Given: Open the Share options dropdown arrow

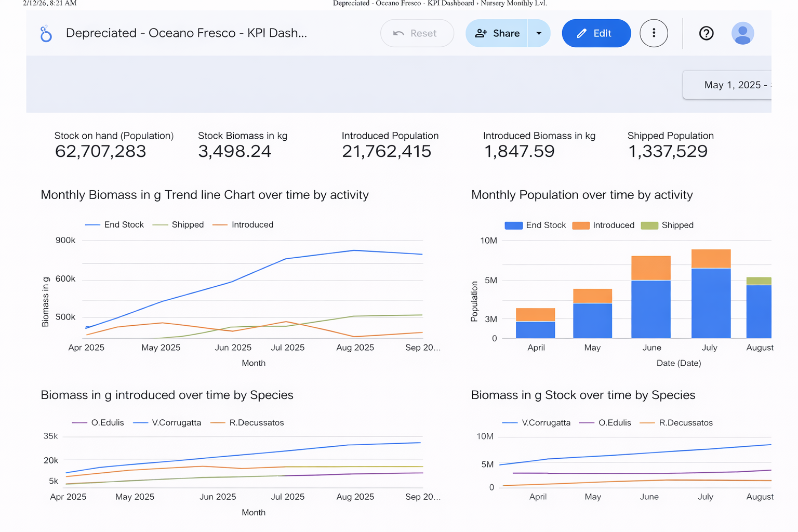Looking at the screenshot, I should pyautogui.click(x=538, y=33).
